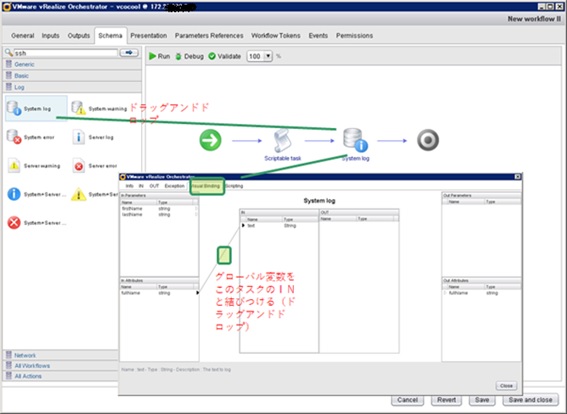The width and height of the screenshot is (567, 414).
Task: Select the System error palette item
Action: pyautogui.click(x=31, y=137)
